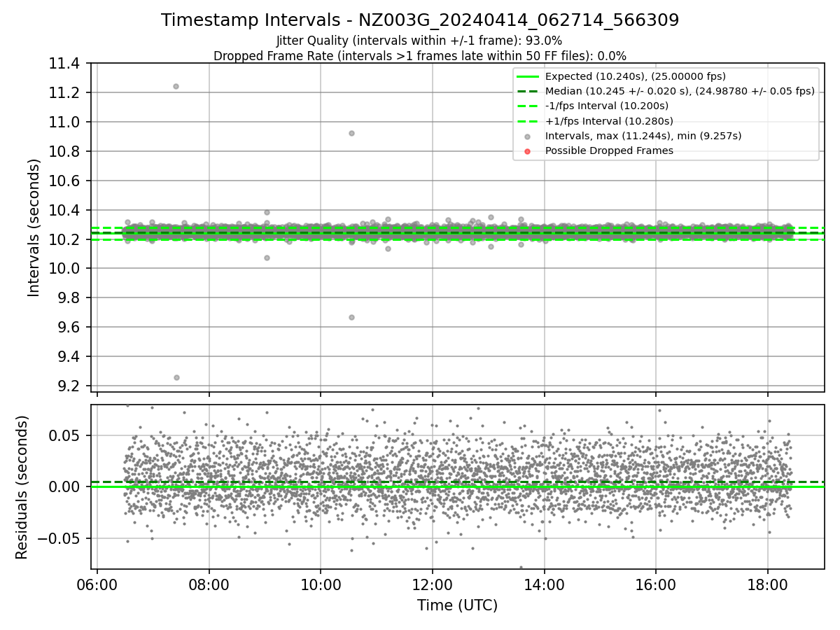Select the 'Dropped Frame Rate' 0.0% subtitle line
Image resolution: width=840 pixels, height=630 pixels.
[x=420, y=56]
